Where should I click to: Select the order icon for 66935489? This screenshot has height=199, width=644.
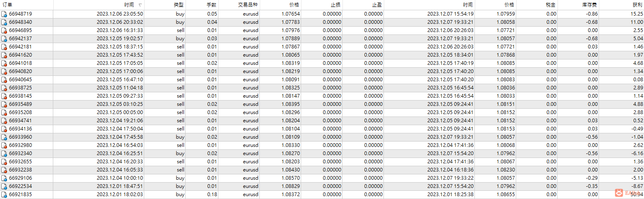point(4,104)
